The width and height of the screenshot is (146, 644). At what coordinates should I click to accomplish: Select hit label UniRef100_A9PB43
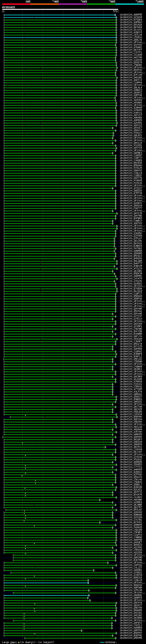131,22
